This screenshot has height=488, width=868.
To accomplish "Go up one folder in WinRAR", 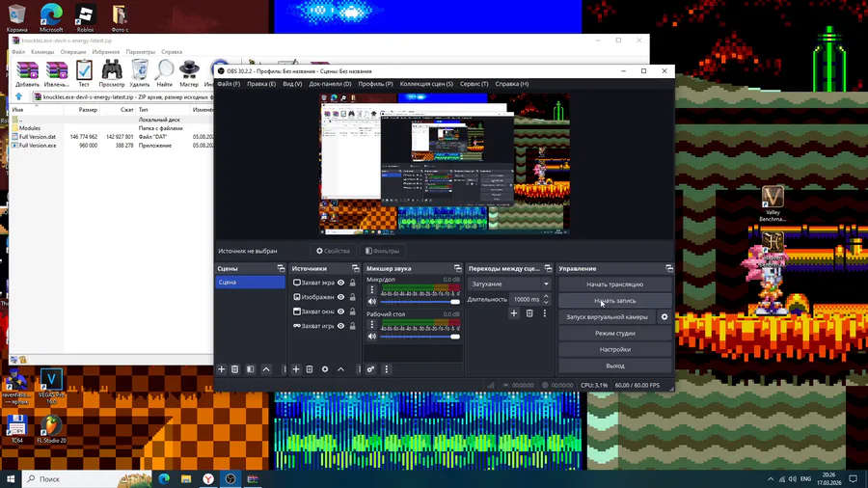I will (x=19, y=96).
